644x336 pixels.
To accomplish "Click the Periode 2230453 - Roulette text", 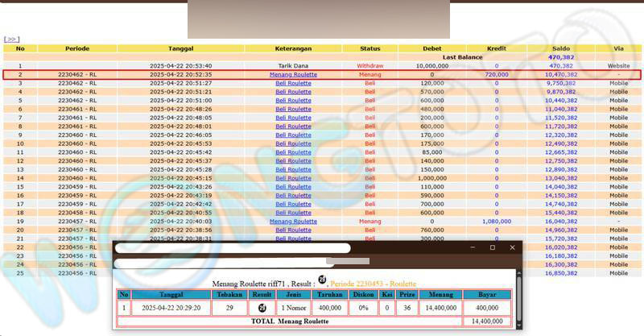I will tap(374, 284).
